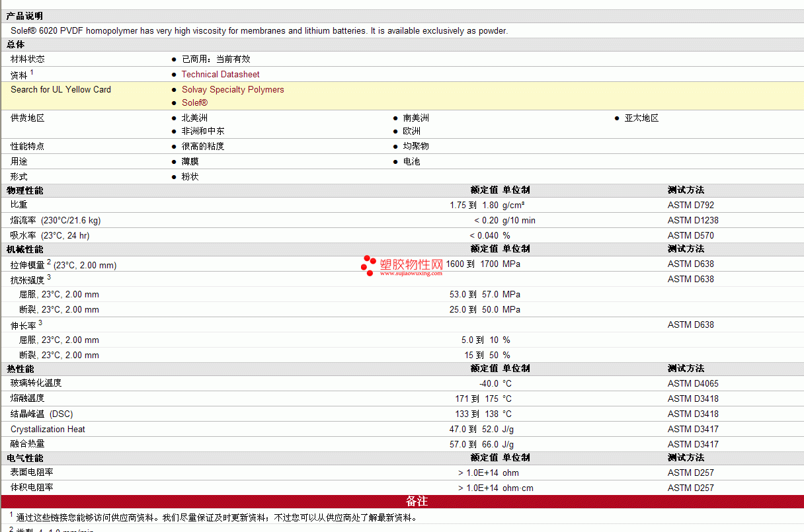The height and width of the screenshot is (532, 804).
Task: Click the 备注 red banner heading
Action: pyautogui.click(x=417, y=502)
